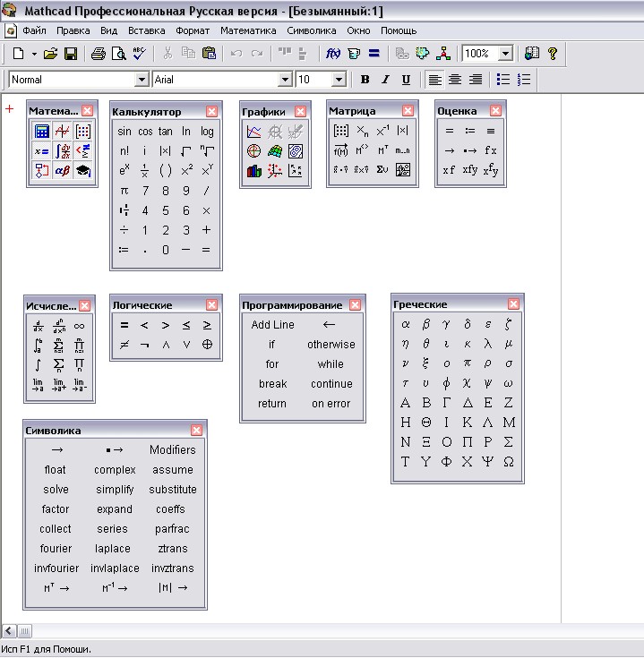Click sin in Калькулятор palette

[x=125, y=132]
